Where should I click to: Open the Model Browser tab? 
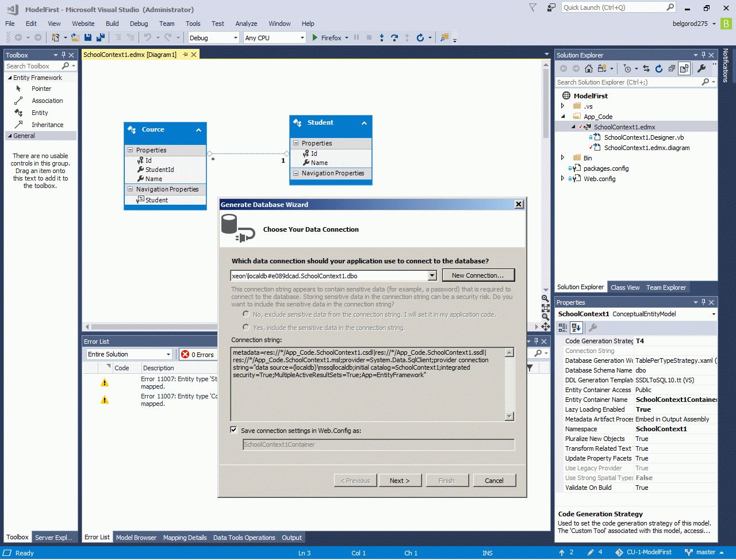pos(136,538)
